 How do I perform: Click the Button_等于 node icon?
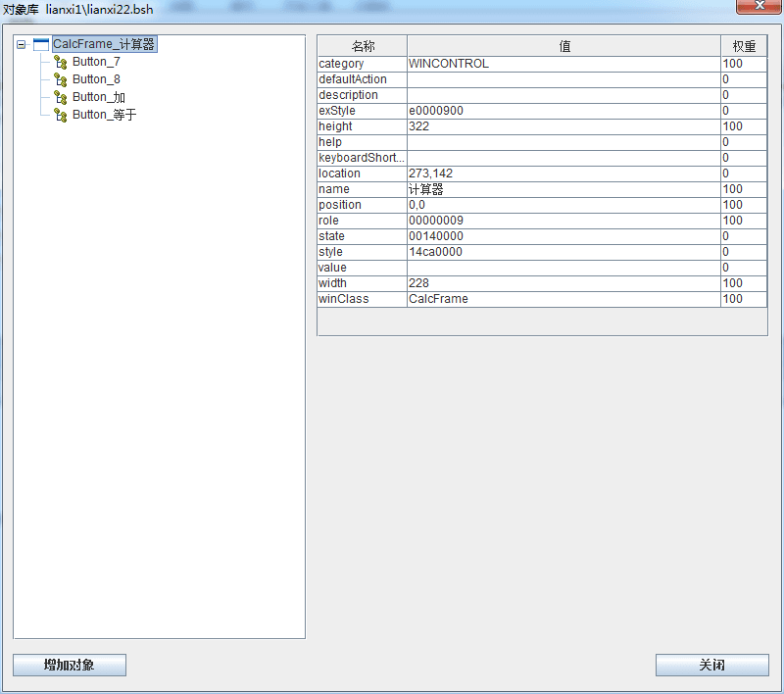point(60,115)
